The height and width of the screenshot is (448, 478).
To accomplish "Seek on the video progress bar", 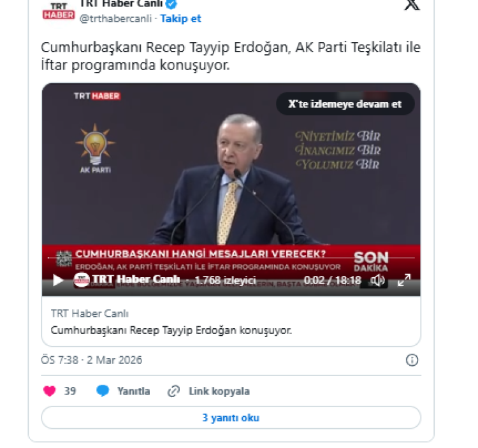I will (x=231, y=258).
